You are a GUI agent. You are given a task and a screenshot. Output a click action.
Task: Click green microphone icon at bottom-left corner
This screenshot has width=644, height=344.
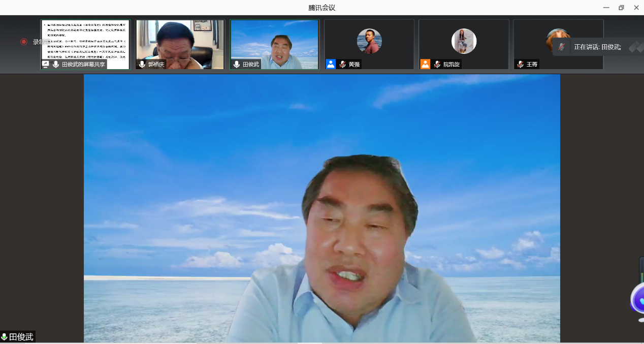pos(4,337)
